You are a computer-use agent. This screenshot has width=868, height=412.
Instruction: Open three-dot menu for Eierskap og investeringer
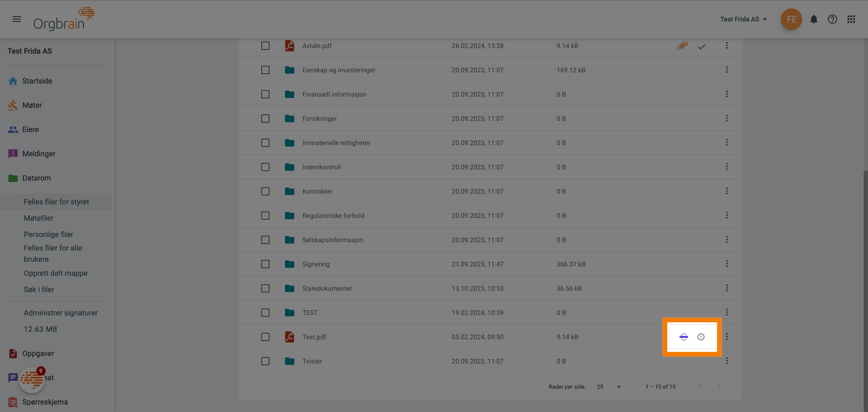coord(727,70)
